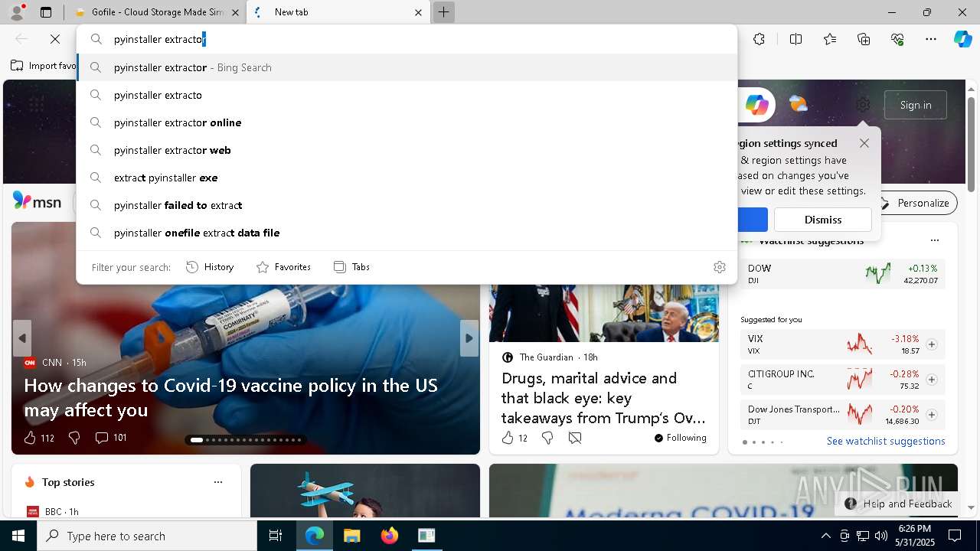Click taskbar search box
The height and width of the screenshot is (551, 980).
click(147, 536)
